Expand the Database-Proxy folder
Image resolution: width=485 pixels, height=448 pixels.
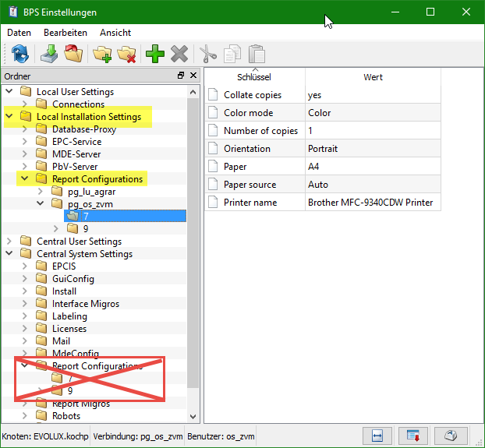tap(25, 129)
